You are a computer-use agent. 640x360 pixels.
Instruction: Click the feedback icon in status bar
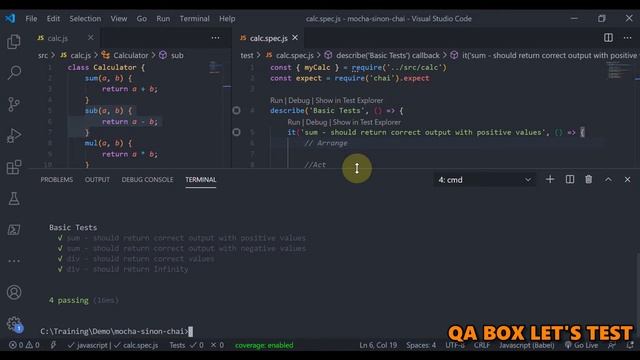pos(612,345)
